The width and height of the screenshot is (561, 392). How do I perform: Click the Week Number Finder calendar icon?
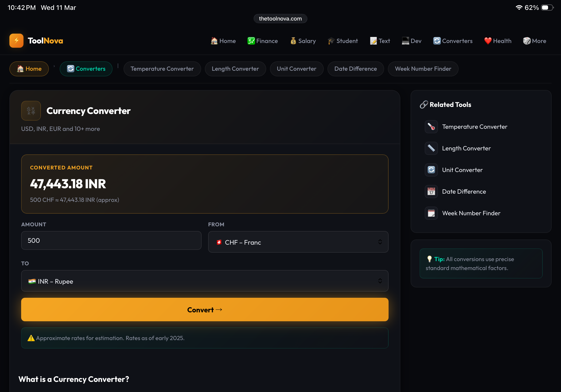point(431,213)
